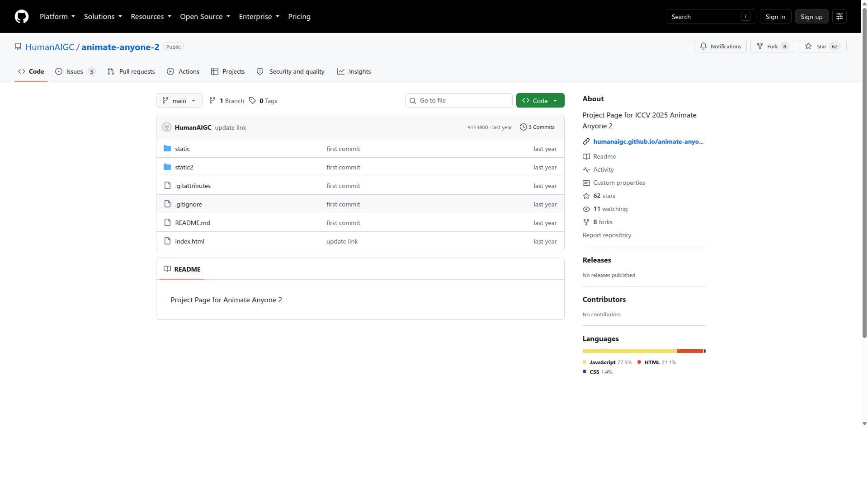Click the Notifications bell button
868x488 pixels.
tap(720, 47)
